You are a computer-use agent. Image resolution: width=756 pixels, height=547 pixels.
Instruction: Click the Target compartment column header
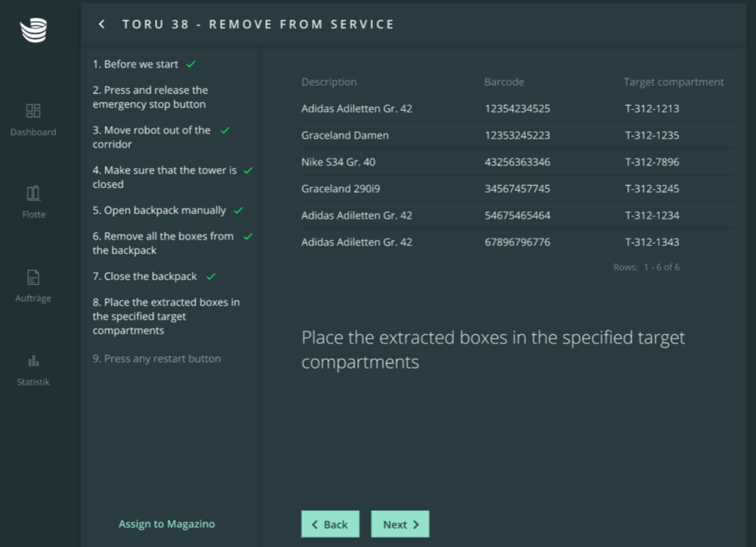coord(673,82)
